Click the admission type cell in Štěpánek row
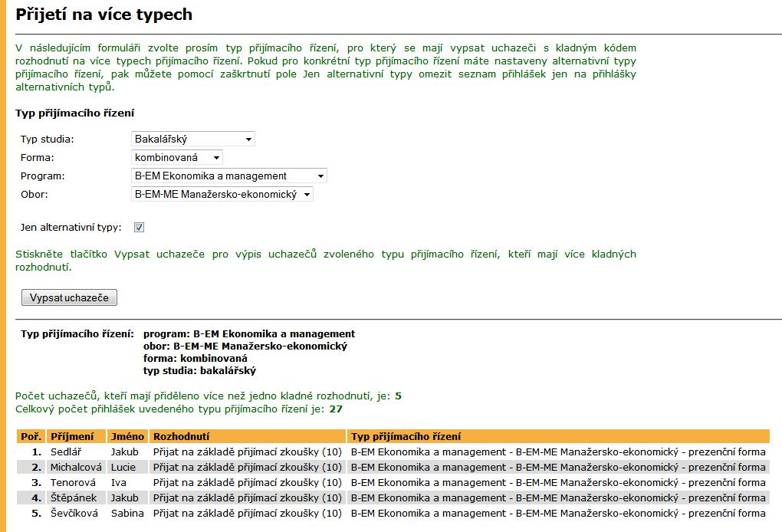782x532 pixels. pyautogui.click(x=559, y=498)
